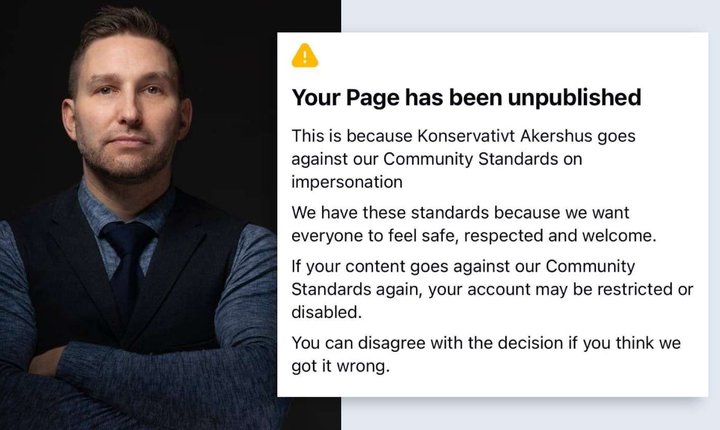The height and width of the screenshot is (430, 720).
Task: Click the exclamation mark inside the warning icon
Action: coord(304,57)
